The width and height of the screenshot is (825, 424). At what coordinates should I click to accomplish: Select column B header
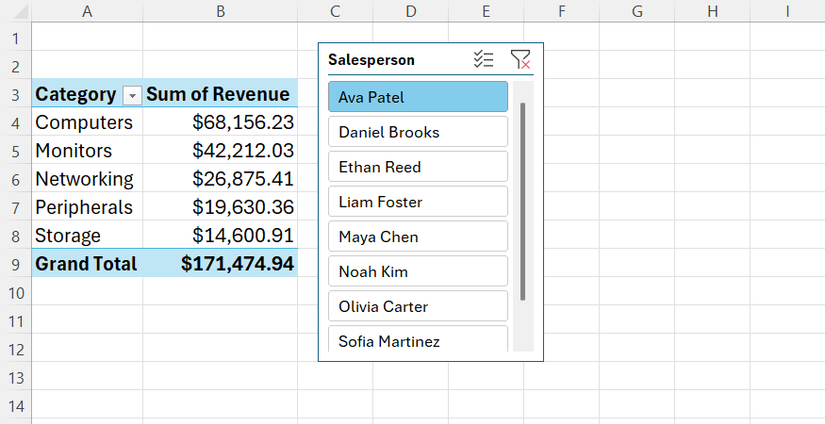click(220, 11)
